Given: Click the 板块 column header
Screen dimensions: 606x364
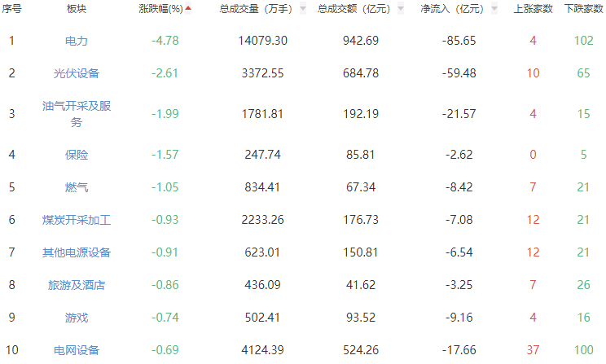Looking at the screenshot, I should tap(77, 9).
